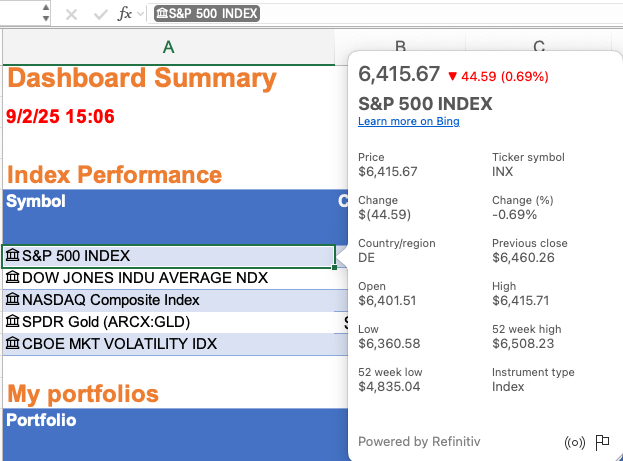Select the Dashboard Summary title cell

[141, 78]
